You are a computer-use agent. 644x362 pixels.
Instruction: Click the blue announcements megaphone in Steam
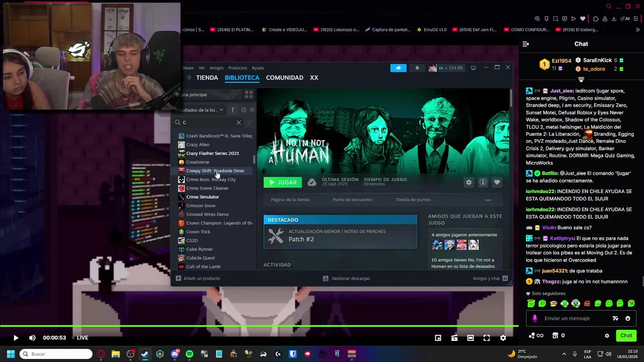coord(398,68)
